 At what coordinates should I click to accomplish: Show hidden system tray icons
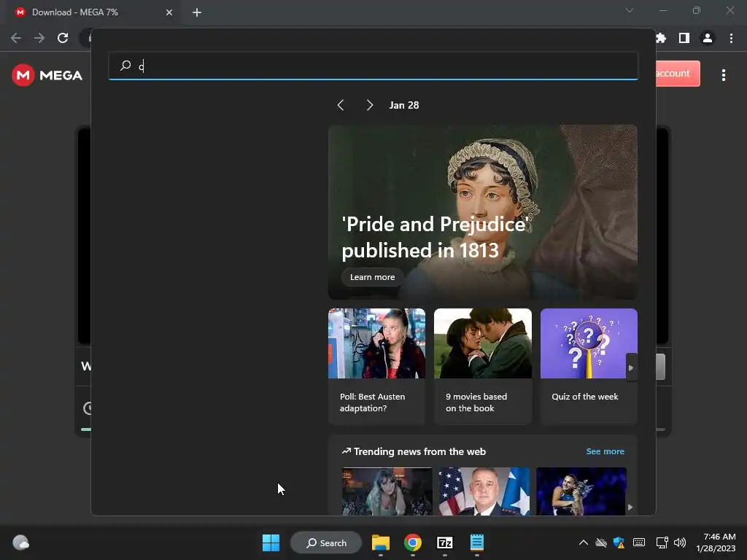[x=583, y=542]
